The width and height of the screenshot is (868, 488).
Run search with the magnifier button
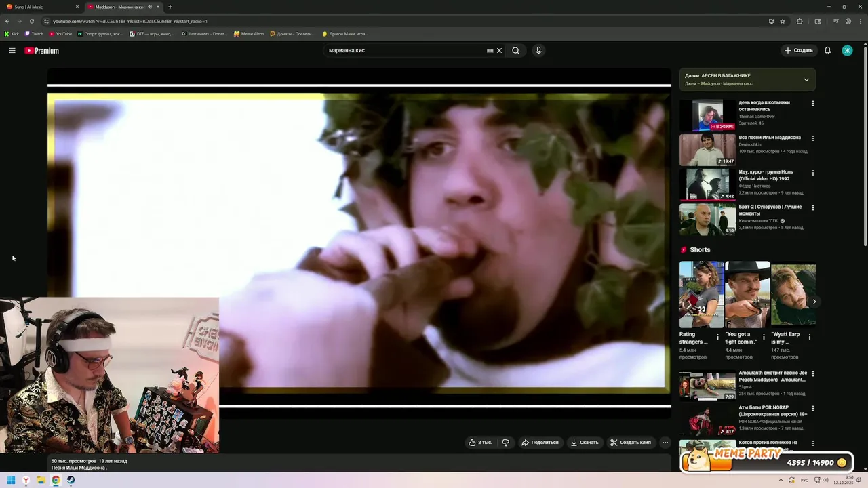(x=515, y=50)
